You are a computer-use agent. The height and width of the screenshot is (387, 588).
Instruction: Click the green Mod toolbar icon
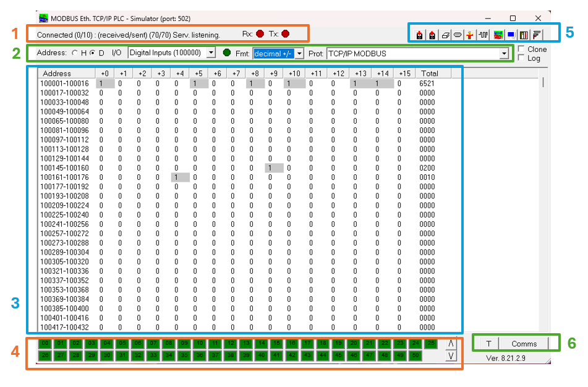click(498, 35)
